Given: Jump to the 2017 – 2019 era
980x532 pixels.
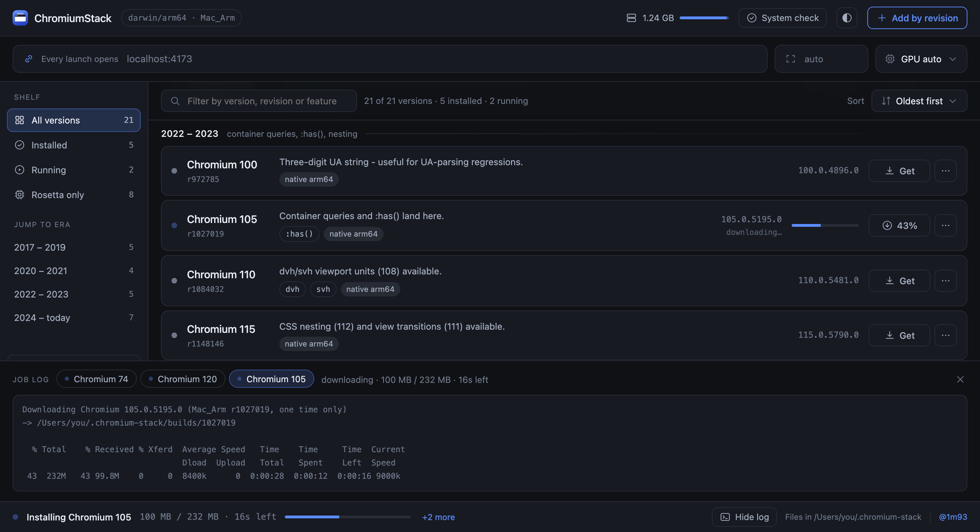Looking at the screenshot, I should pos(74,247).
